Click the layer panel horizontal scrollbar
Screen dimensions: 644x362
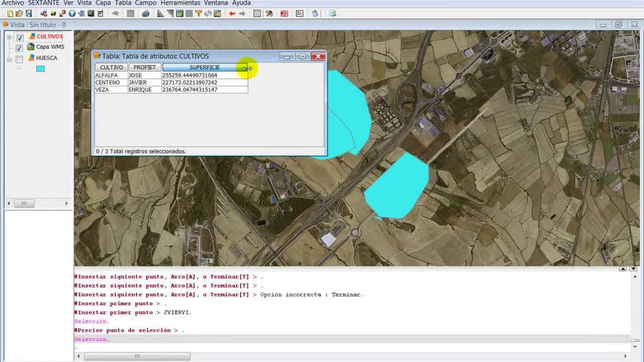[38, 203]
